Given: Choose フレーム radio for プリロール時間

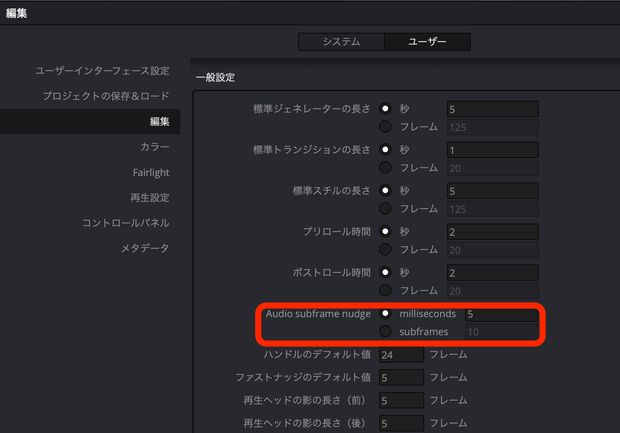Looking at the screenshot, I should (x=385, y=249).
